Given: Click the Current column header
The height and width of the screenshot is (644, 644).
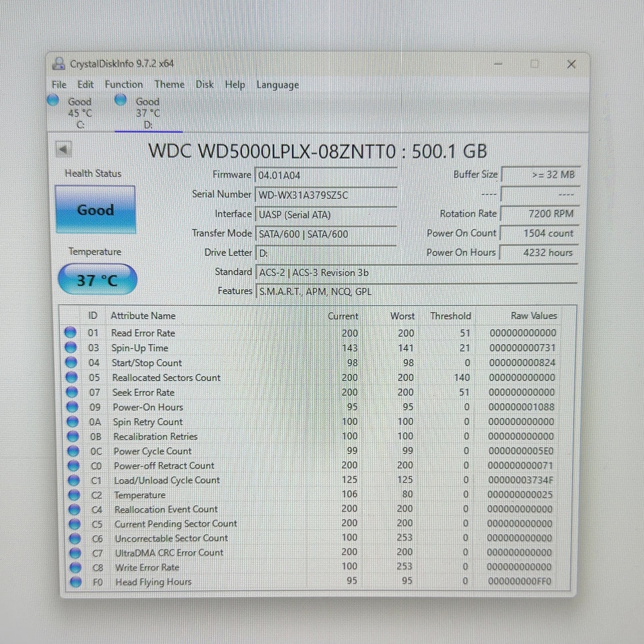Looking at the screenshot, I should (x=343, y=316).
